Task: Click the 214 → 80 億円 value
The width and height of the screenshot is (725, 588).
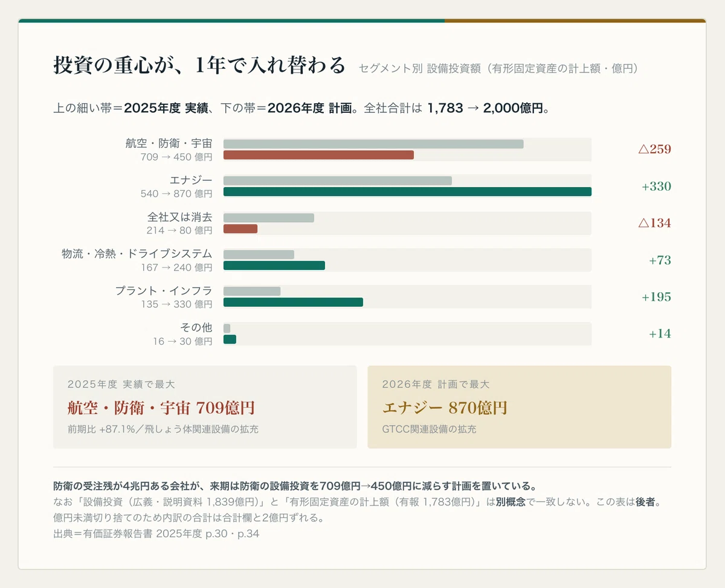Action: (179, 231)
